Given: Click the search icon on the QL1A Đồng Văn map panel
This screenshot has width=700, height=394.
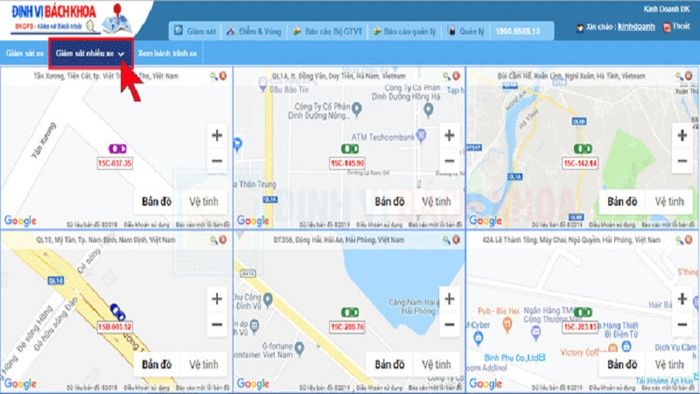Looking at the screenshot, I should pyautogui.click(x=446, y=76).
